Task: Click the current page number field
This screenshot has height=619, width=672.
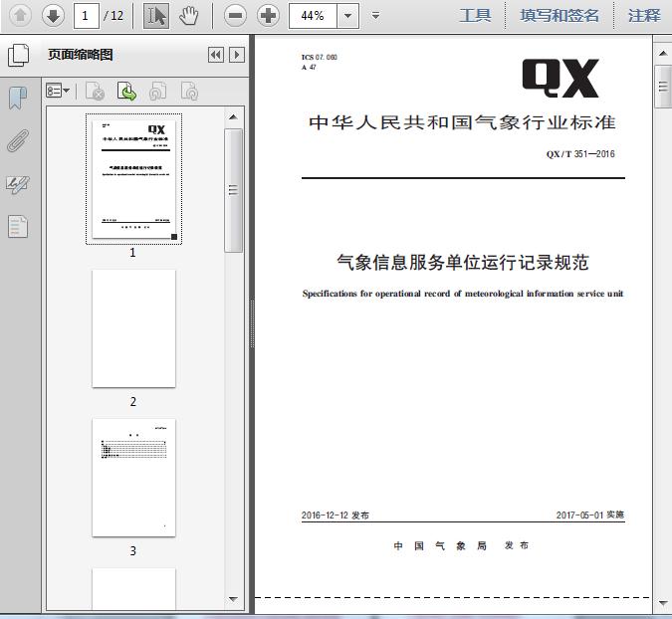Action: (x=87, y=16)
